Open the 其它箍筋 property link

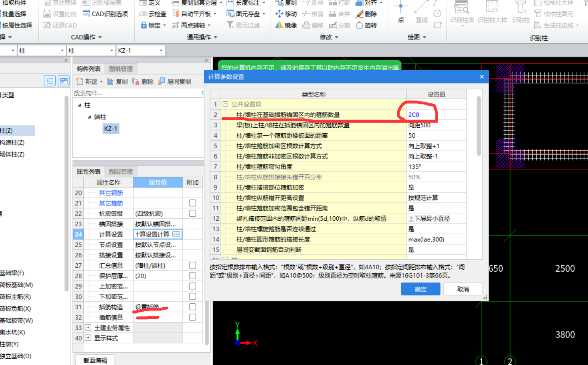111,203
